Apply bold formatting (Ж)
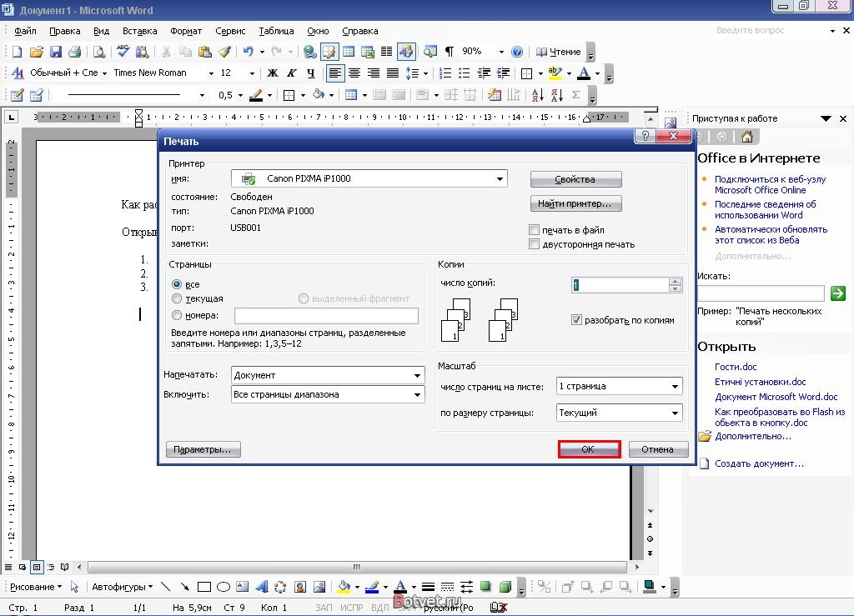The image size is (854, 616). tap(273, 73)
